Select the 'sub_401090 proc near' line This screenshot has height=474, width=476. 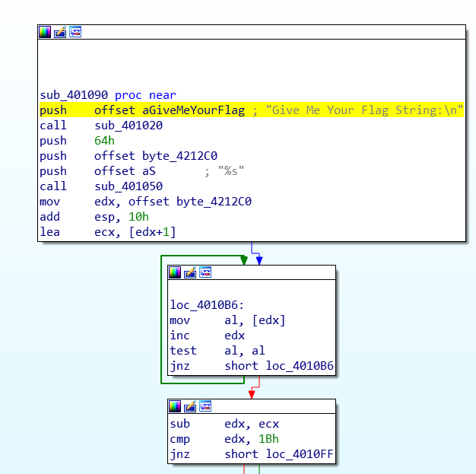click(107, 95)
